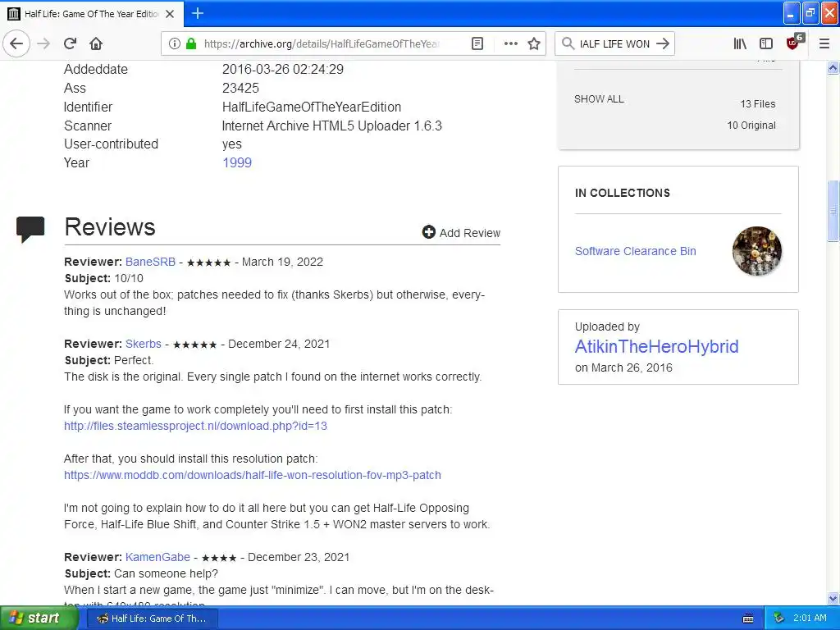Click the HALF LIFE WON search box
Screen dimensions: 840x630
614,44
